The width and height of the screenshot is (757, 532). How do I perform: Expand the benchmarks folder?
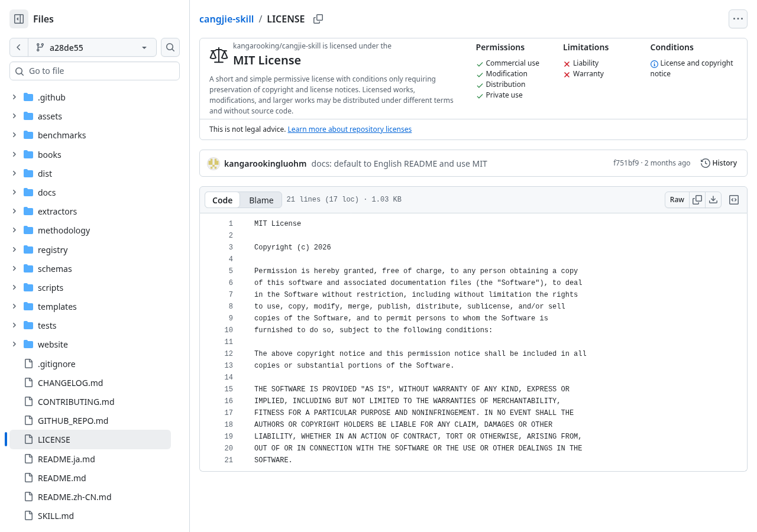[x=14, y=135]
